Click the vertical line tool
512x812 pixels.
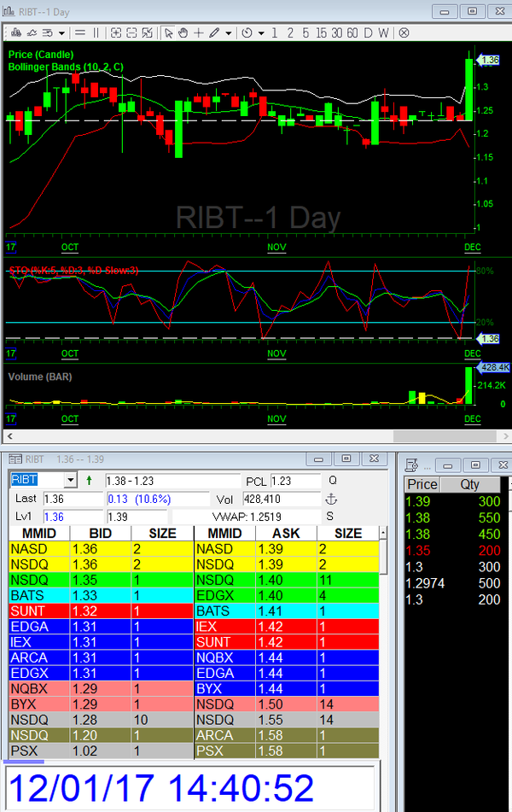96,32
